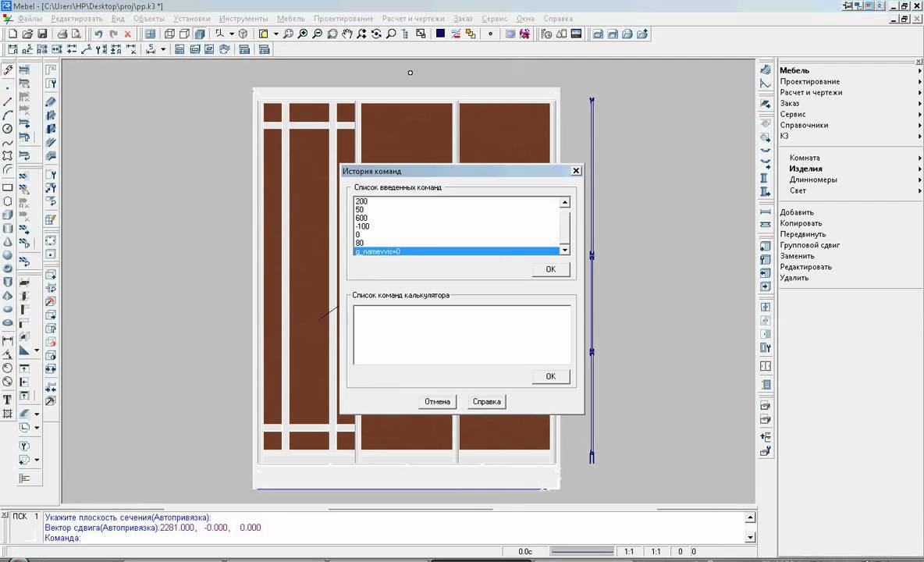924x562 pixels.
Task: Click Редактировать in the right panel
Action: 805,267
